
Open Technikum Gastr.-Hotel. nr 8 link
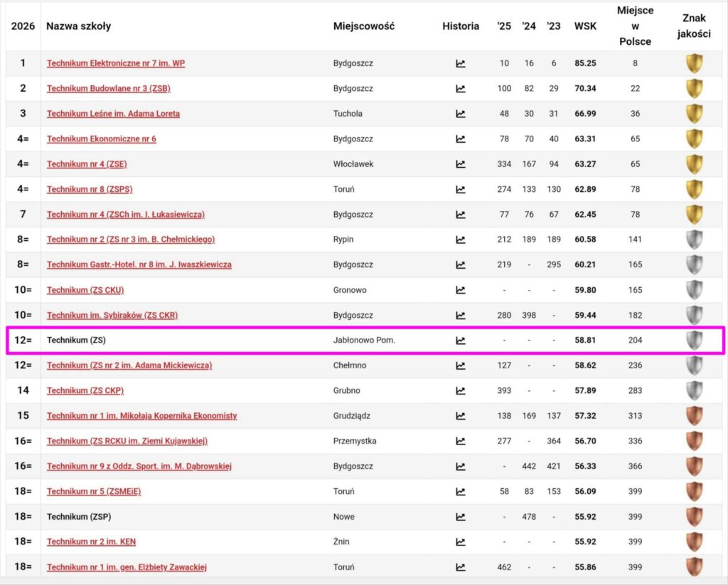pyautogui.click(x=139, y=264)
